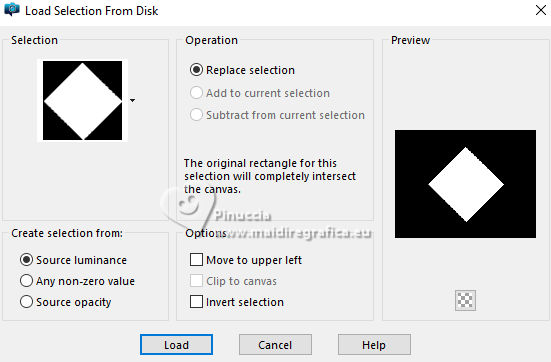Enable Move to upper left checkbox
This screenshot has width=551, height=362.
(x=196, y=260)
